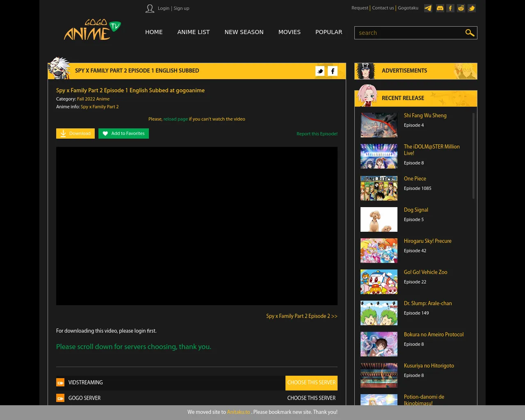
Task: Click the 'Episode 22' text under Vehicle Zoo
Action: [415, 282]
